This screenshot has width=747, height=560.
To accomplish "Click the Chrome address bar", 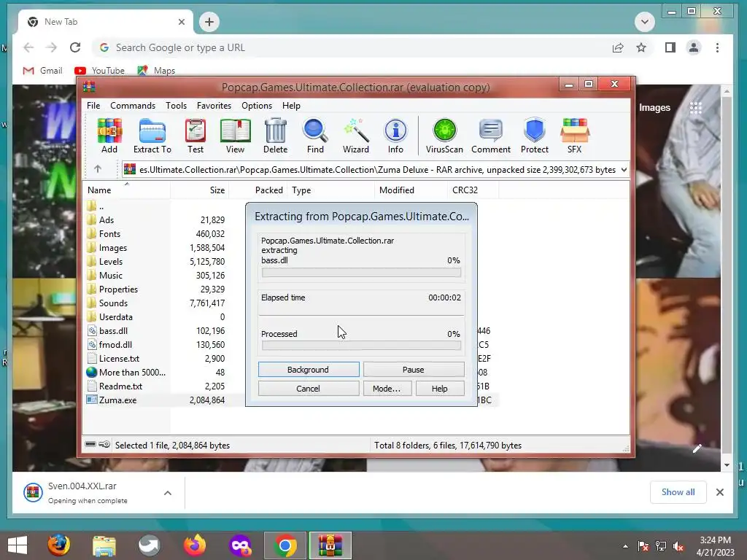I will pyautogui.click(x=352, y=47).
